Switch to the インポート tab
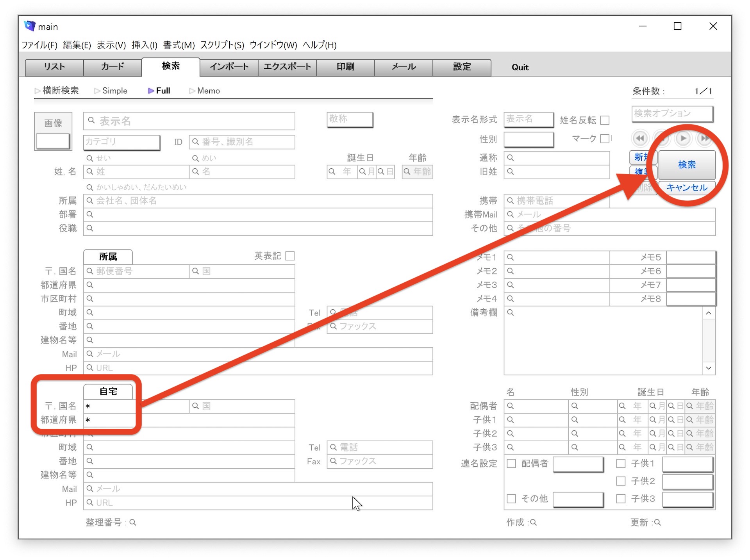Viewport: 750px width, 560px height. pyautogui.click(x=229, y=67)
